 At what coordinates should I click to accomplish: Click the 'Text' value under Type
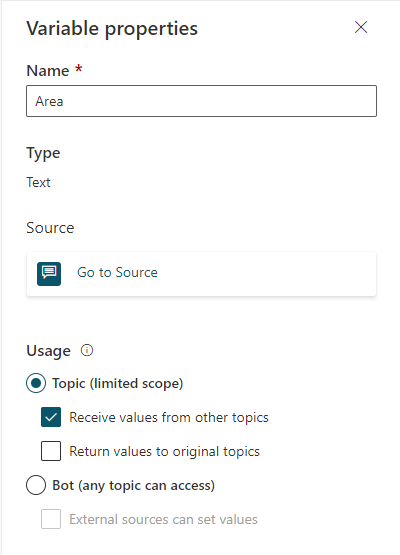(38, 182)
